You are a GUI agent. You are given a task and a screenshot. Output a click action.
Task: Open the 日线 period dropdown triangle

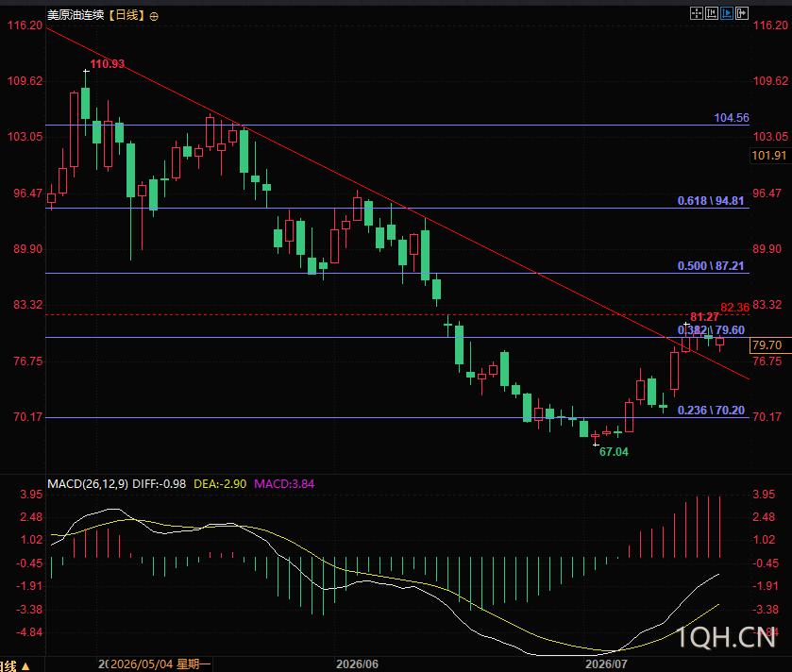[25, 666]
